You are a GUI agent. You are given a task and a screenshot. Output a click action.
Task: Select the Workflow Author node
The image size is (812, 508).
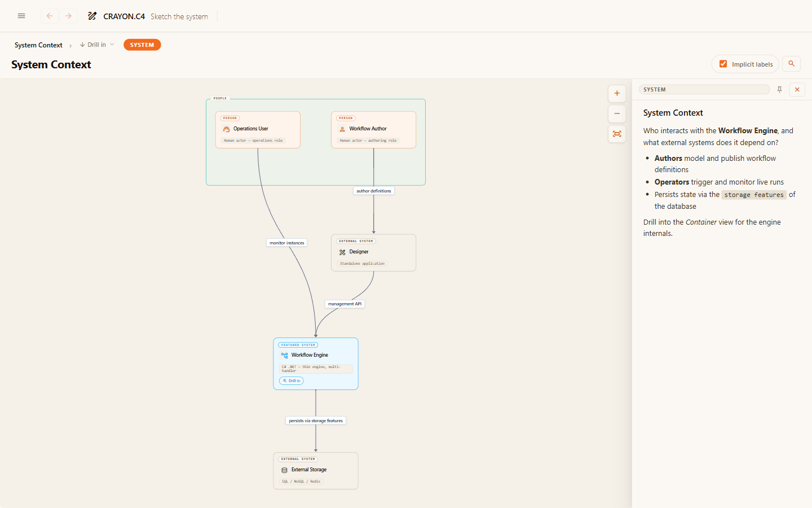coord(373,130)
